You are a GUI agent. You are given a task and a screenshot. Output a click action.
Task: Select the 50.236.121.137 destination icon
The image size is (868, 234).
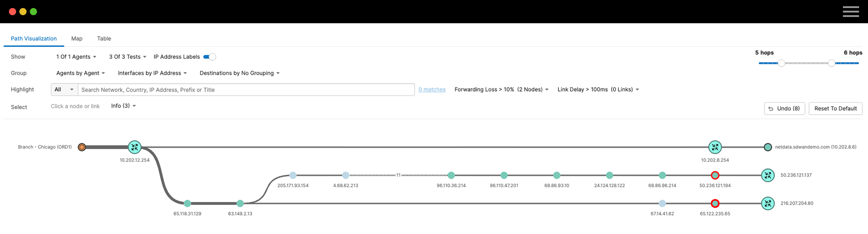[x=768, y=175]
